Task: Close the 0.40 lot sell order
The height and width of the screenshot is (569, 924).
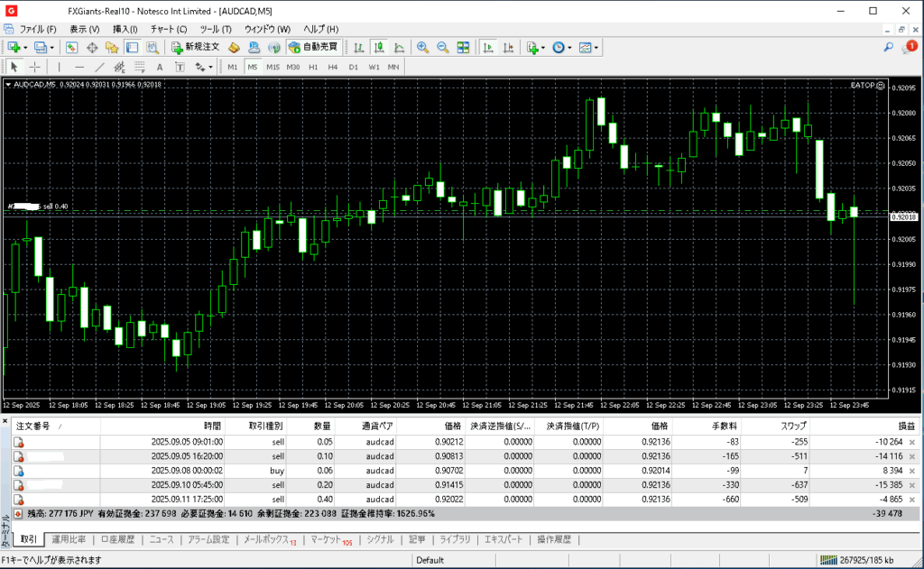Action: [911, 499]
